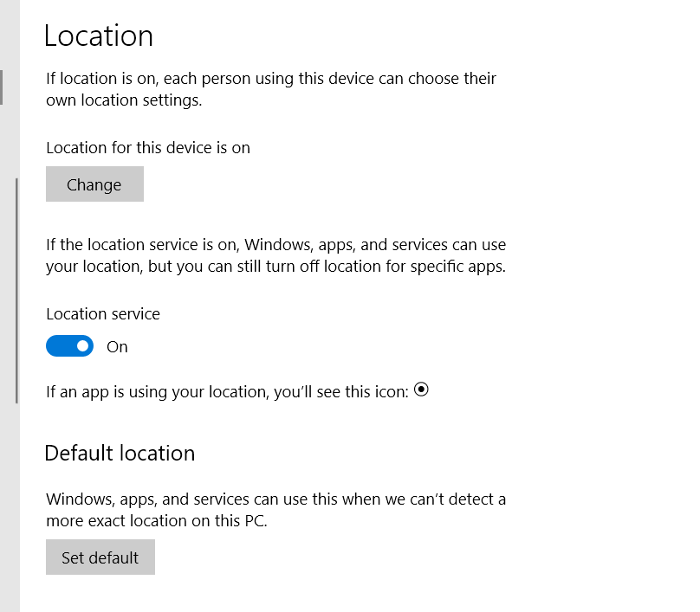Click the On label beside the toggle
The image size is (700, 612).
pyautogui.click(x=117, y=347)
